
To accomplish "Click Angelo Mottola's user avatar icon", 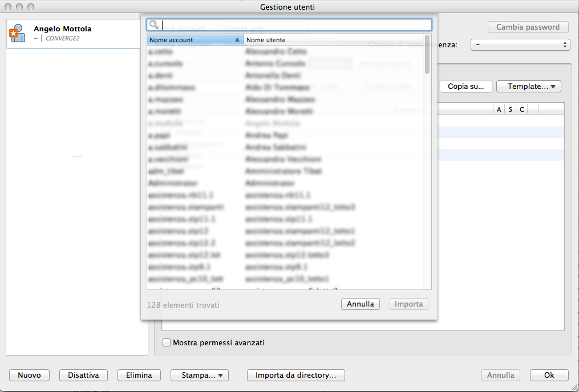I will [17, 34].
